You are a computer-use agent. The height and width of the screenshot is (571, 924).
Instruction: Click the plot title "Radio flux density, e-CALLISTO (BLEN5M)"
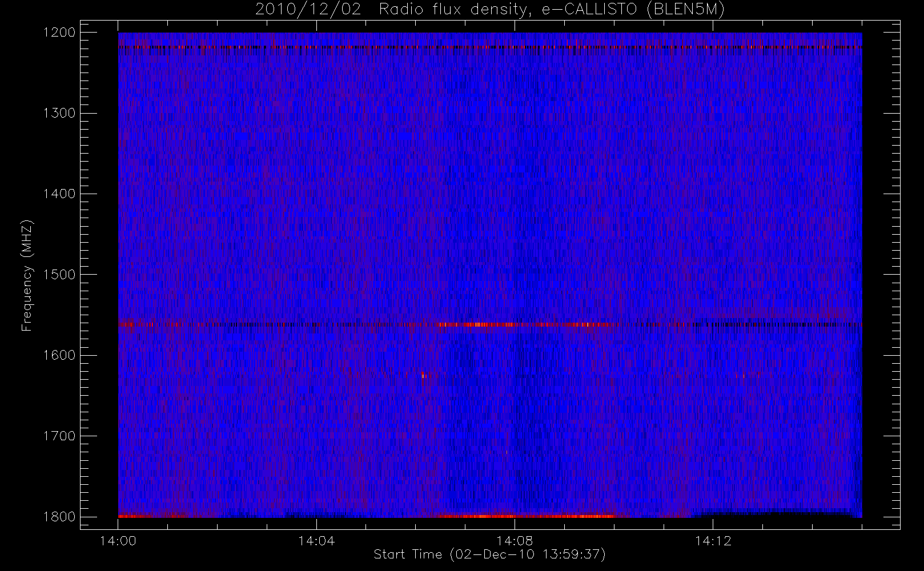click(552, 10)
